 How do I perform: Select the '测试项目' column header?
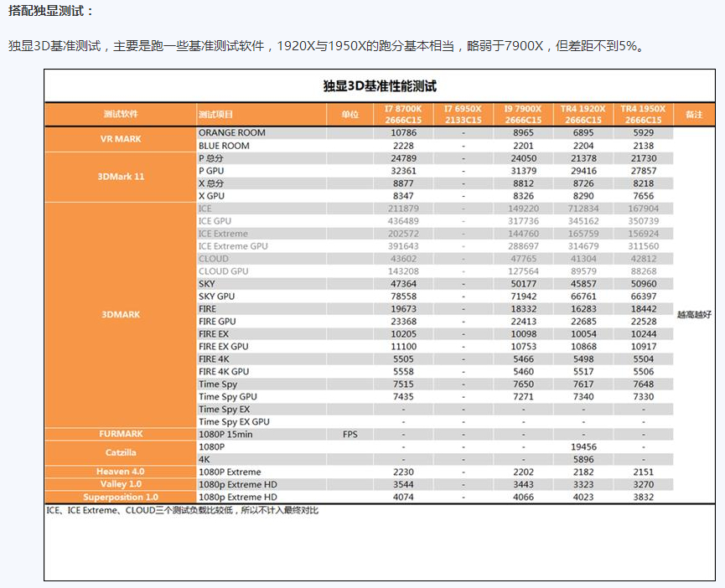262,114
